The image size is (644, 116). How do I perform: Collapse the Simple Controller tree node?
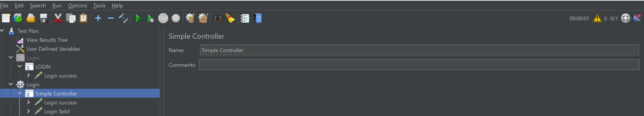(x=20, y=93)
